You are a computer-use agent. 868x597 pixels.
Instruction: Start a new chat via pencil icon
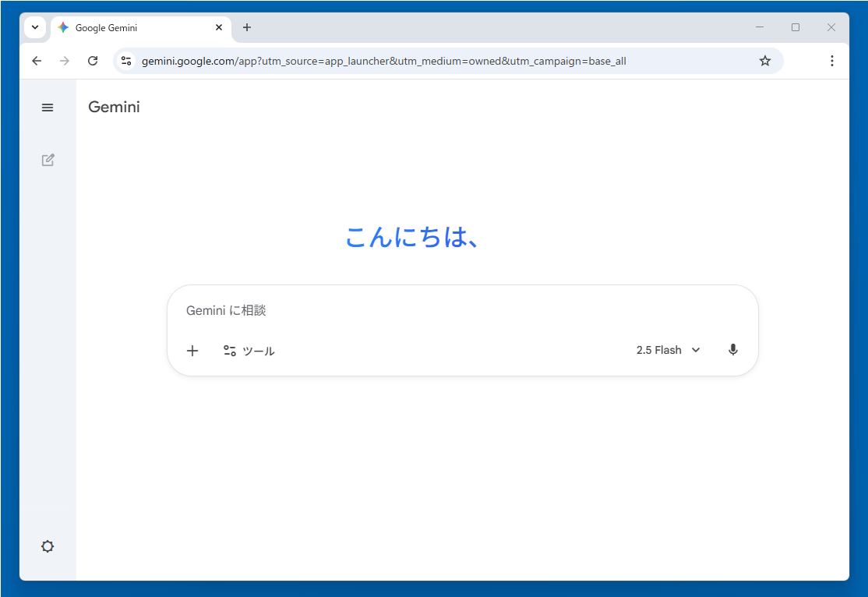point(48,160)
